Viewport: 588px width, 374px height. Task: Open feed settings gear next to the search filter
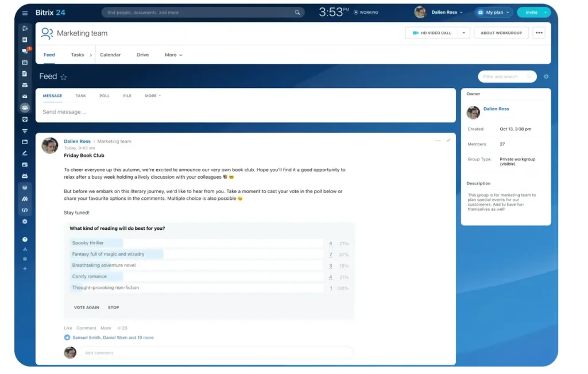click(x=546, y=76)
